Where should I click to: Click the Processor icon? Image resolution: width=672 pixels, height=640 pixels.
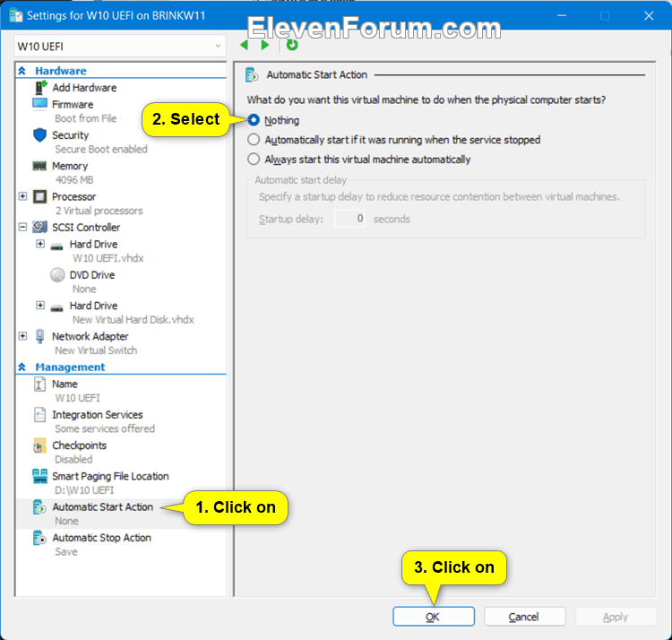pyautogui.click(x=39, y=197)
